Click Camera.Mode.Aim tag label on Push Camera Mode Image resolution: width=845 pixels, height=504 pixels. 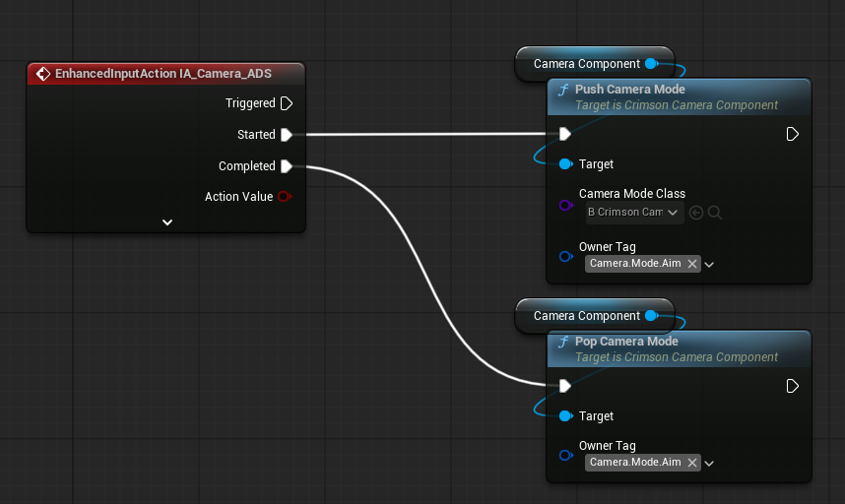(635, 263)
